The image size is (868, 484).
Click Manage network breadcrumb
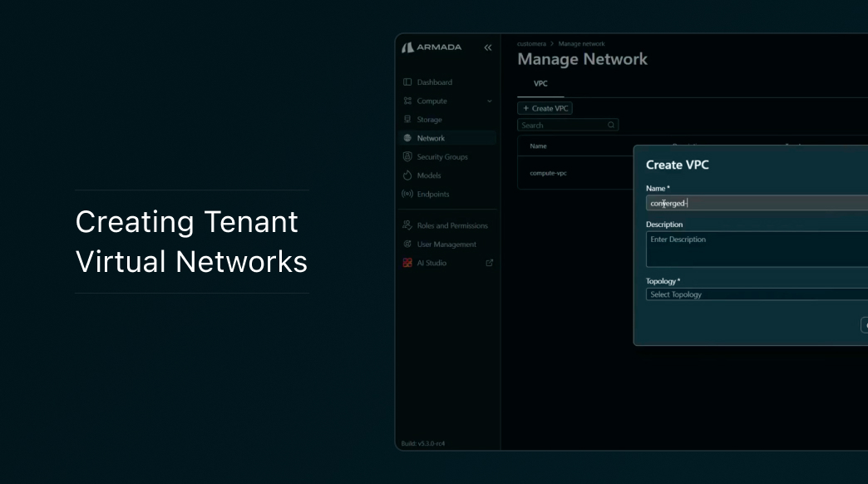pos(581,44)
